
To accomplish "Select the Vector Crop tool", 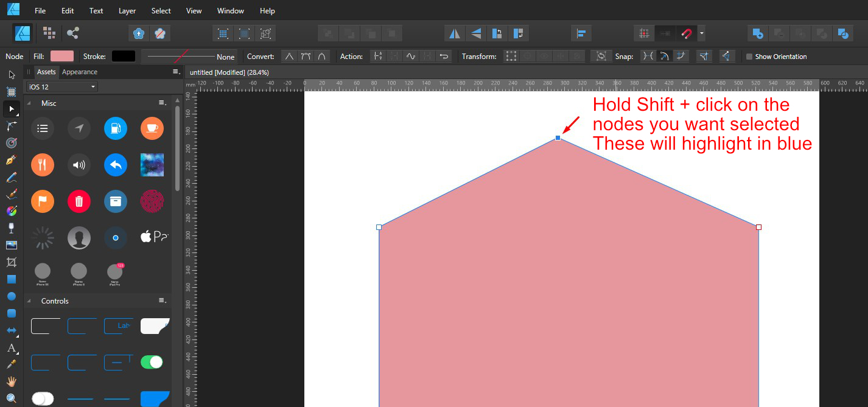I will point(11,262).
